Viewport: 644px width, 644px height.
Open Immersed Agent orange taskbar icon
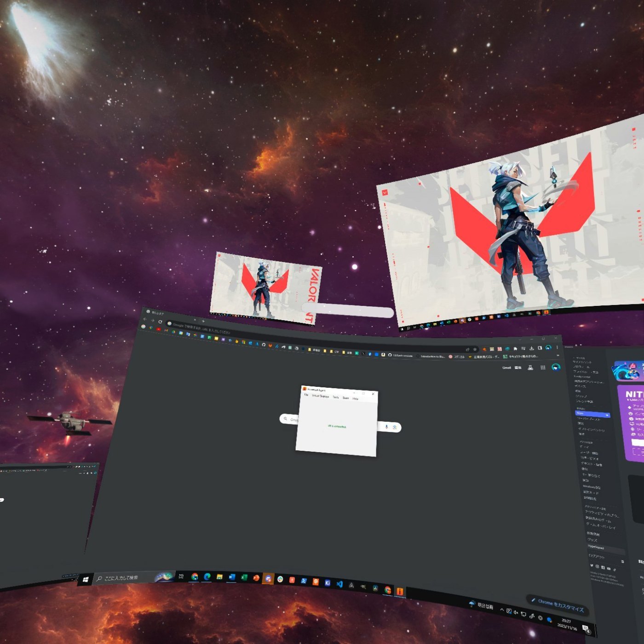pyautogui.click(x=400, y=591)
